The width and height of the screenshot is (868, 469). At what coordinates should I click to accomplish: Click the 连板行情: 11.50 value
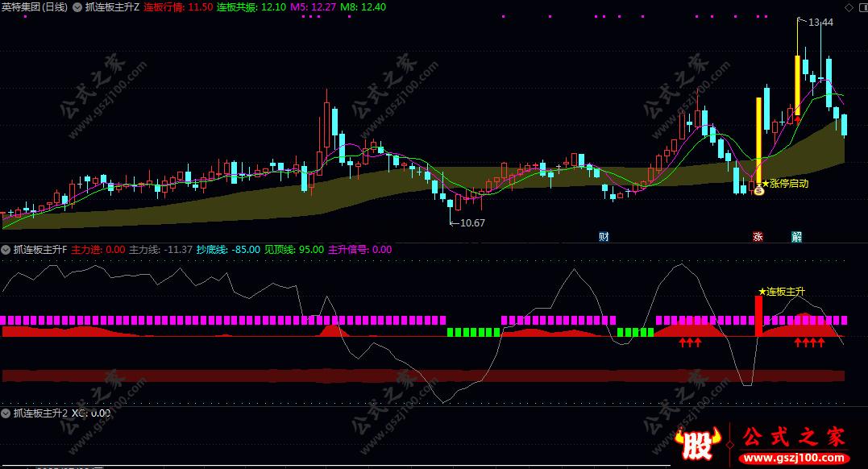[178, 7]
